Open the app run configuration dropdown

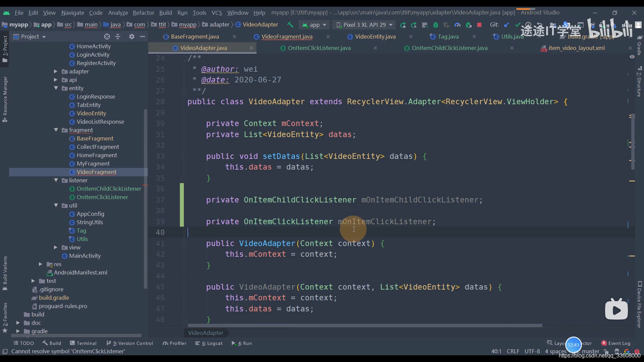(314, 25)
